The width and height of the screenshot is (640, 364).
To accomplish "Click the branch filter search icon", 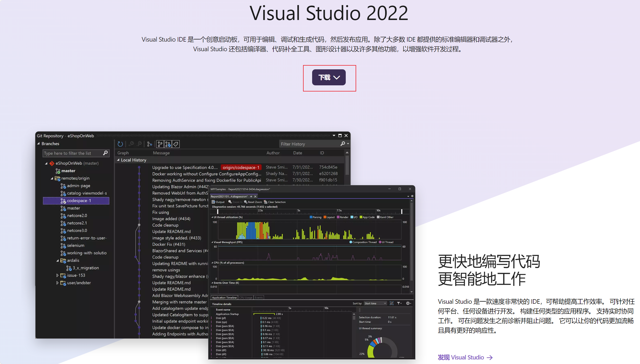I will 105,153.
